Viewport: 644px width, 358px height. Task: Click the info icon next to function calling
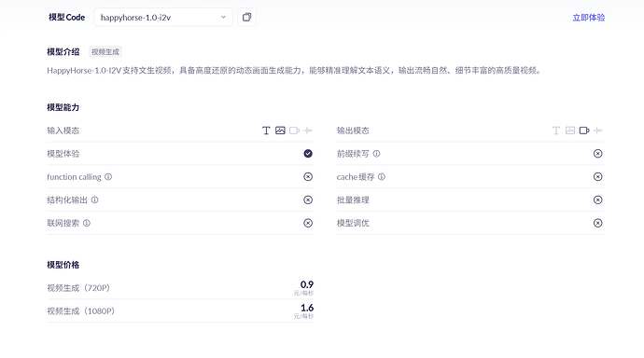click(x=108, y=177)
